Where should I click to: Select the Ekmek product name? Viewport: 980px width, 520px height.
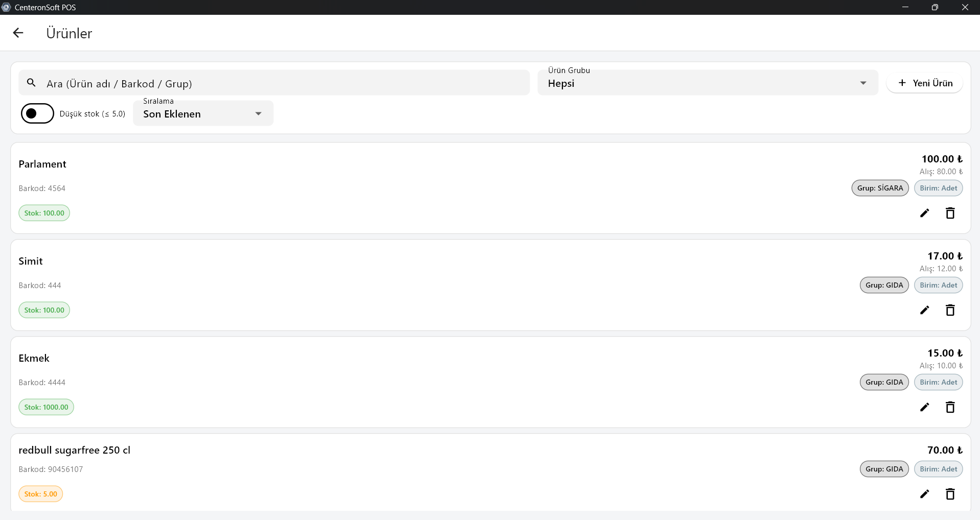[34, 358]
